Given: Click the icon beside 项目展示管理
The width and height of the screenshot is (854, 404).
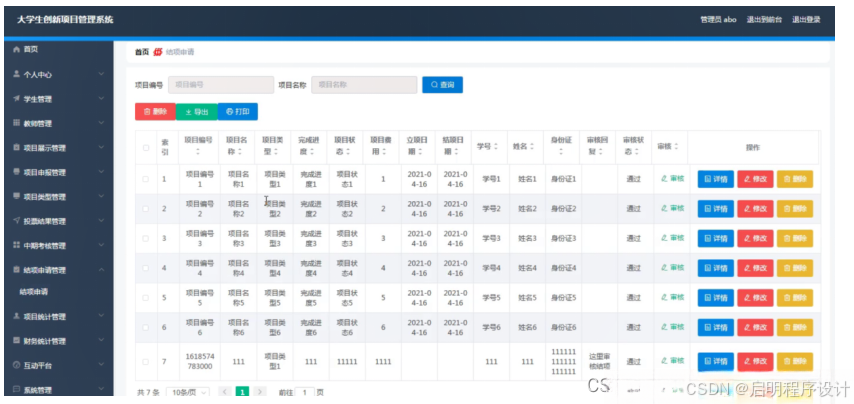Looking at the screenshot, I should click(x=16, y=148).
